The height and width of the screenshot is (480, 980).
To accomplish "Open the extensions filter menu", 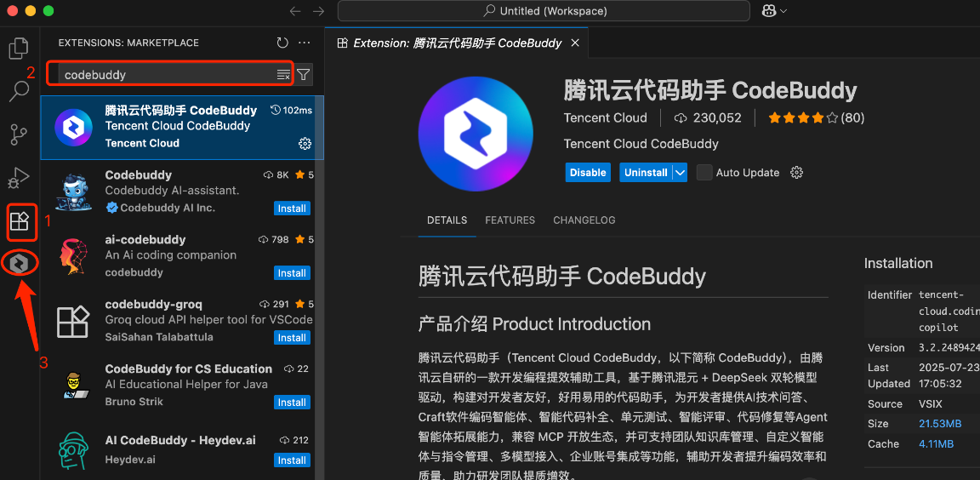I will 303,75.
